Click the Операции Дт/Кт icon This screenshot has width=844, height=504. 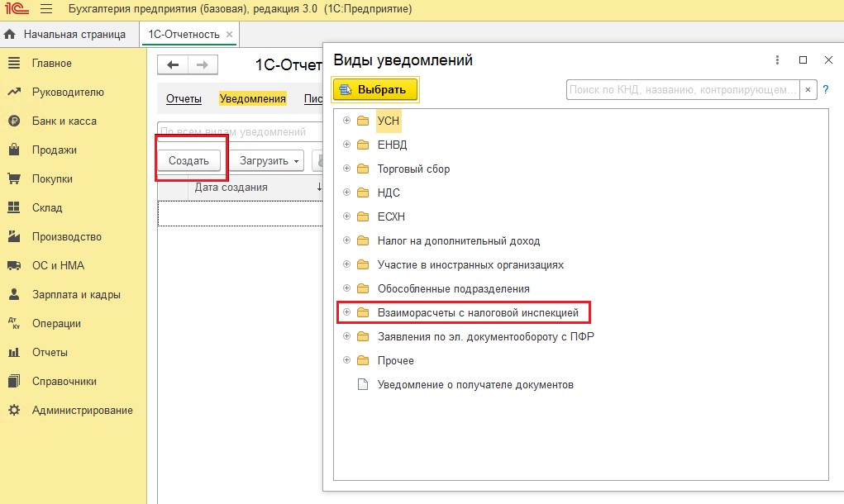[x=14, y=323]
